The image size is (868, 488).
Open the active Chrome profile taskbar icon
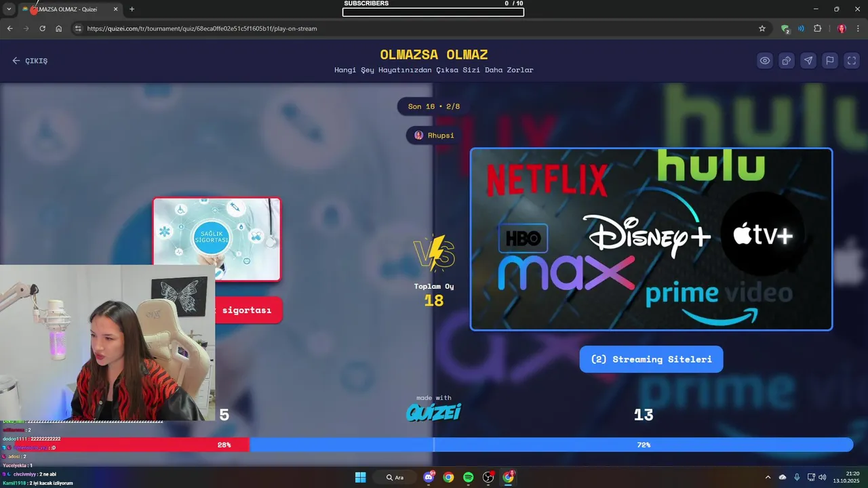pos(508,477)
